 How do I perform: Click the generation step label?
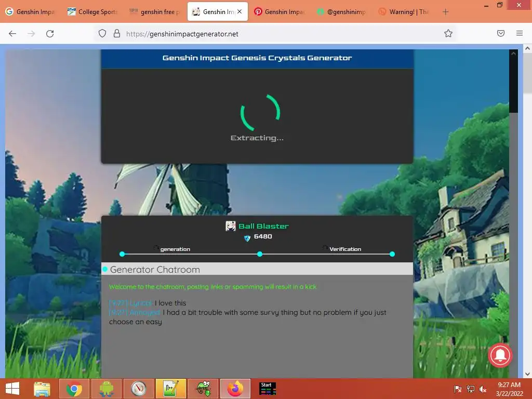pyautogui.click(x=175, y=249)
